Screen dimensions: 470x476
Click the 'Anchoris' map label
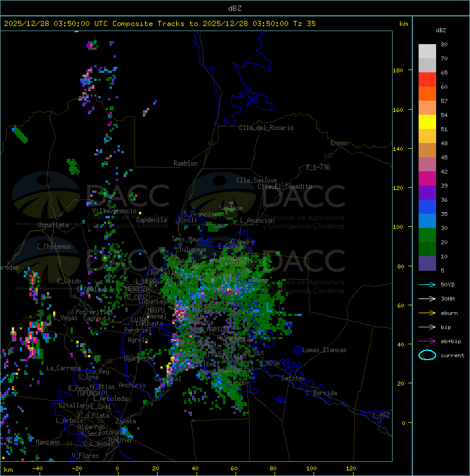(132, 385)
